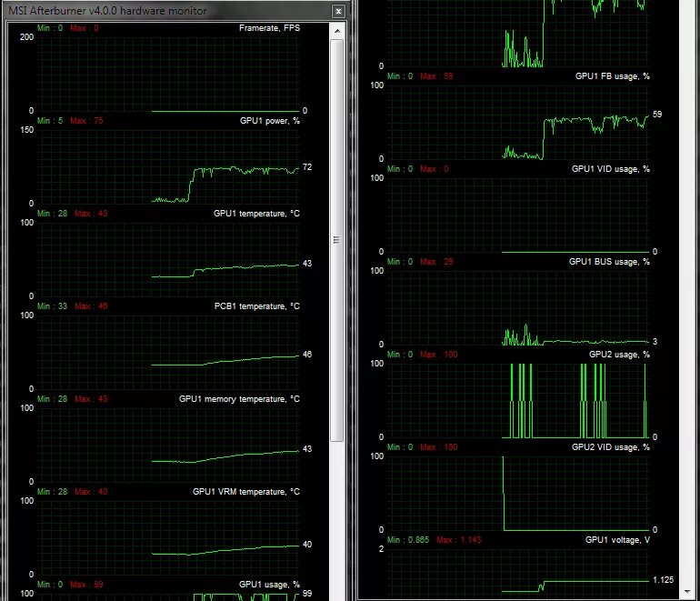The height and width of the screenshot is (601, 700).
Task: Click the scroll up arrow of left monitor
Action: pyautogui.click(x=337, y=31)
